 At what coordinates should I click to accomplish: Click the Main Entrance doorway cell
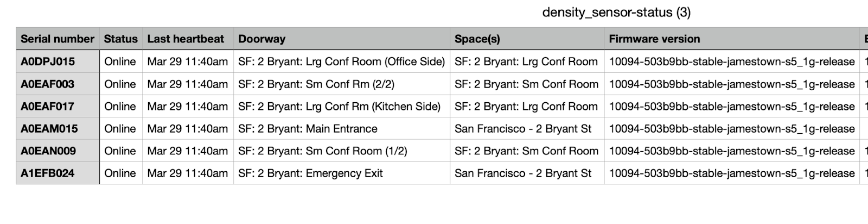pos(342,128)
